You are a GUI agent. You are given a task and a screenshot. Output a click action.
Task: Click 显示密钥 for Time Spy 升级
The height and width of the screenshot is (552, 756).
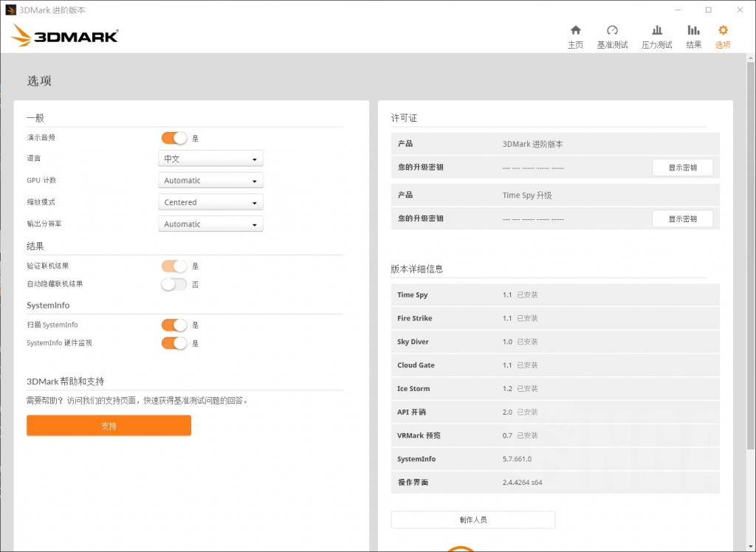(682, 218)
